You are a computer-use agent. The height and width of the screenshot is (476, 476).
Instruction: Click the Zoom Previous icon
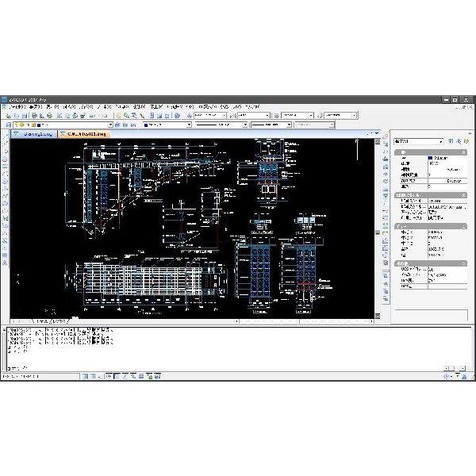click(x=142, y=116)
